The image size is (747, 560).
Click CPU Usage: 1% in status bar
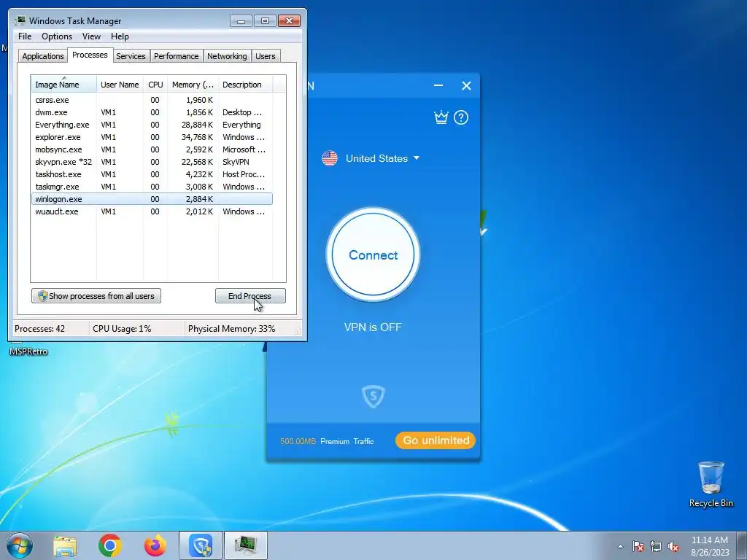tap(122, 329)
